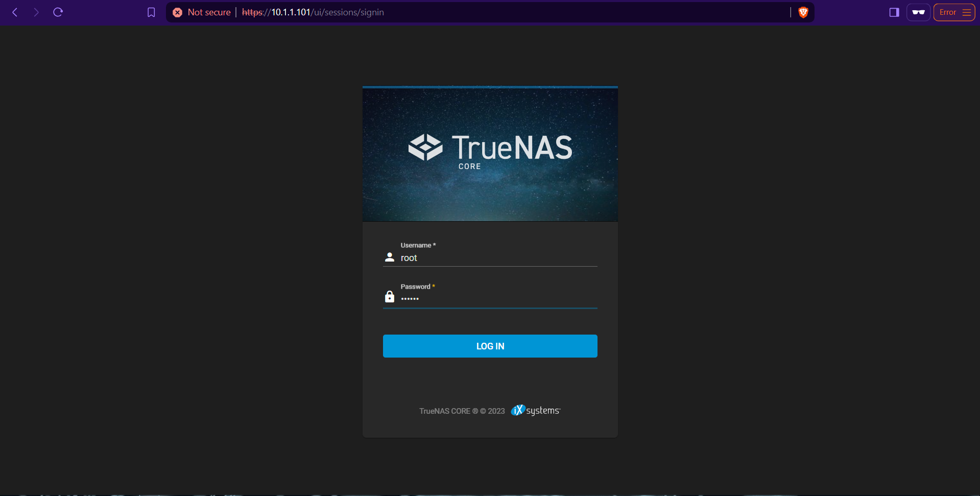The width and height of the screenshot is (980, 496).
Task: Click the Not secure label text
Action: pyautogui.click(x=209, y=12)
